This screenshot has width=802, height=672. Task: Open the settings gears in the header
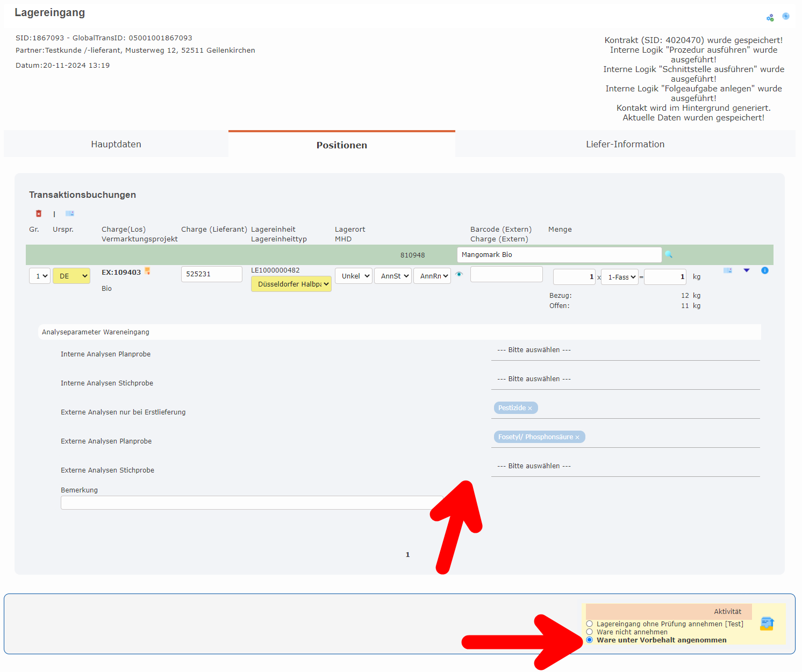[770, 17]
